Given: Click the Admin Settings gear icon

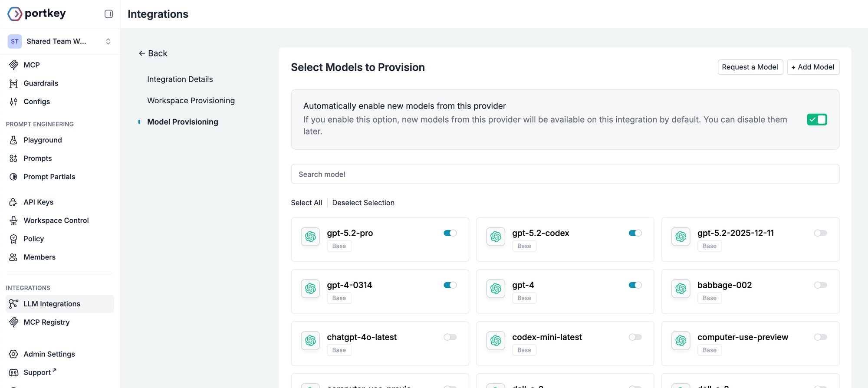Looking at the screenshot, I should [13, 354].
